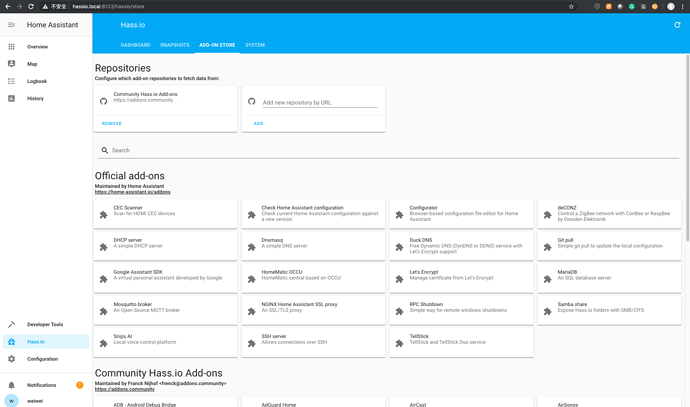This screenshot has height=407, width=690.
Task: Click the puzzle icon for SSH server
Action: tap(251, 343)
